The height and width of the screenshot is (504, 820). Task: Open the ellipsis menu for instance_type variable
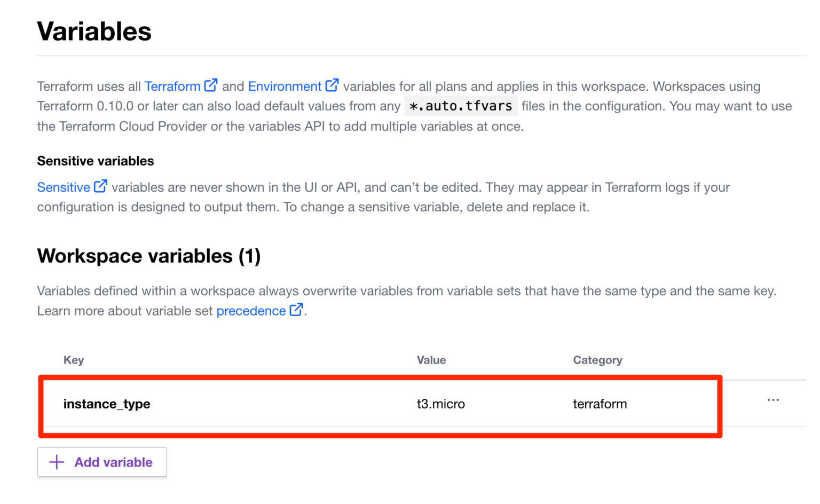click(773, 399)
